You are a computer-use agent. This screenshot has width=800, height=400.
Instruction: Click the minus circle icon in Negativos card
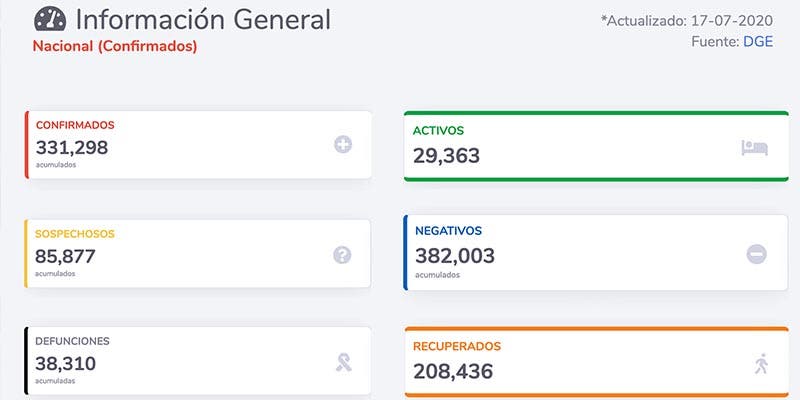(x=757, y=254)
